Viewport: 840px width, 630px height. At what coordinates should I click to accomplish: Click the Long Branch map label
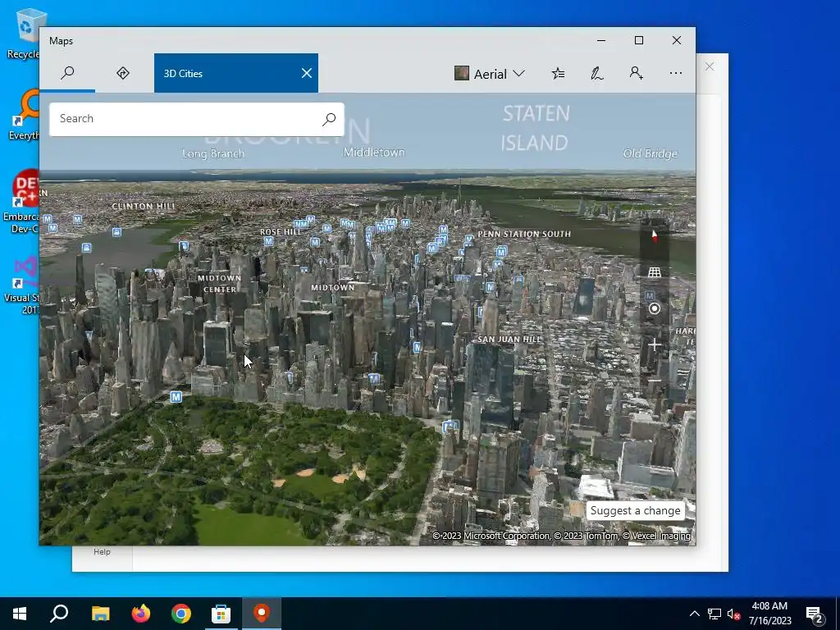coord(213,153)
